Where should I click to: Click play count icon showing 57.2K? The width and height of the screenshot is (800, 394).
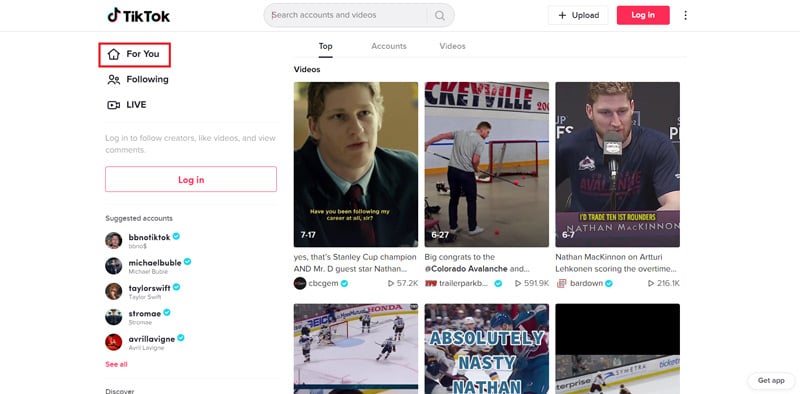(x=391, y=283)
